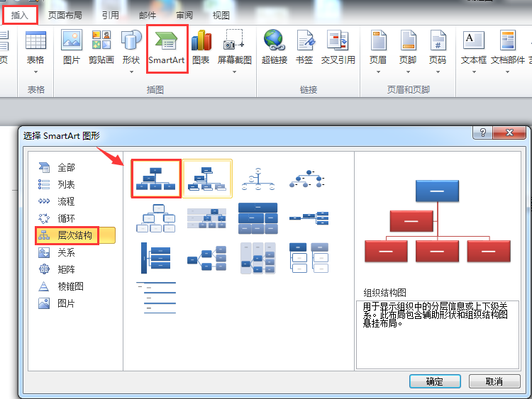Click the layout description text box
Screen dimensions: 532x399
coord(438,335)
